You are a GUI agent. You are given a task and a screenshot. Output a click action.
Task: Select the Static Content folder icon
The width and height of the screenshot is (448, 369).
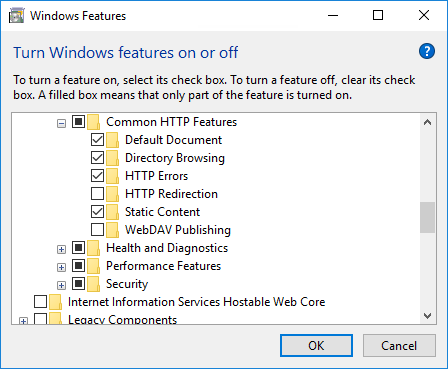113,212
